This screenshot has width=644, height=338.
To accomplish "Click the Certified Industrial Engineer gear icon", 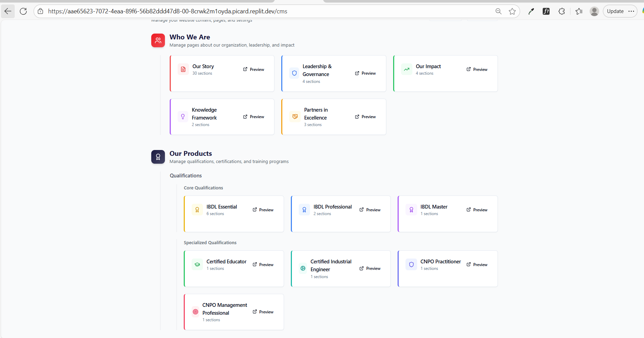I will 303,268.
